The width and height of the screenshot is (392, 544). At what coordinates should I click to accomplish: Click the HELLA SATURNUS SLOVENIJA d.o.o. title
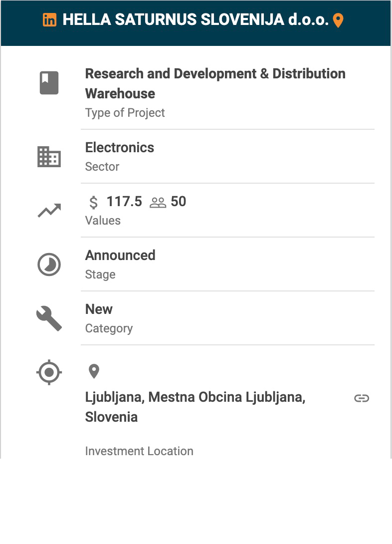(x=196, y=20)
